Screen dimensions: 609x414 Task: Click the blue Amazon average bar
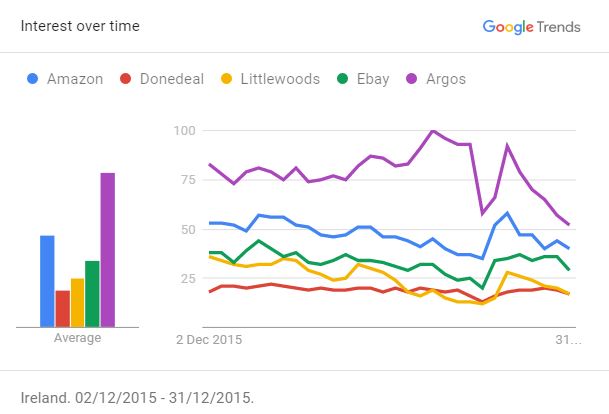click(x=47, y=281)
